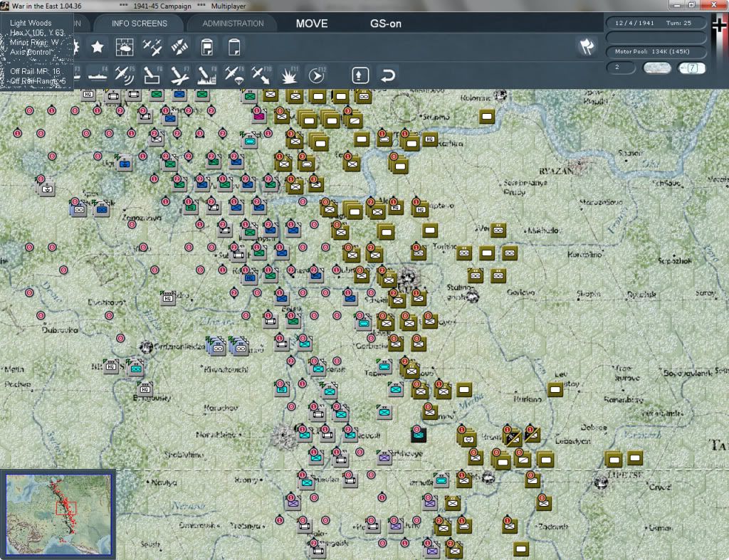Click the Light Woods hex info tooltip

coord(37,51)
